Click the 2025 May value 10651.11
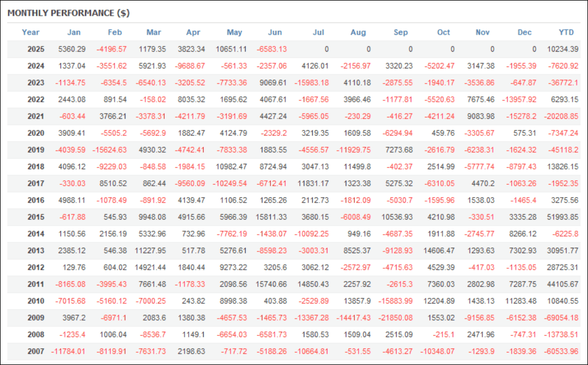 (232, 49)
